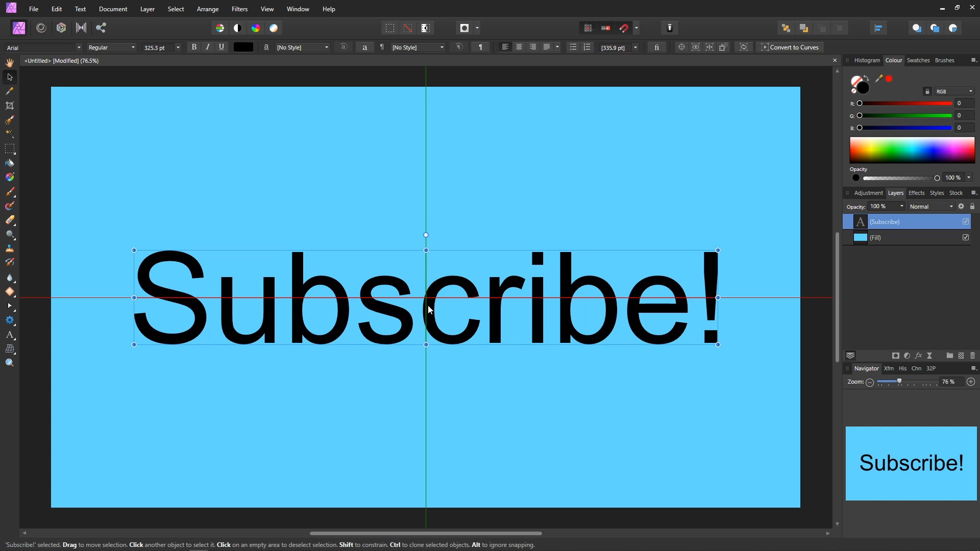Toggle visibility of the Fill layer
This screenshot has height=551, width=980.
[966, 237]
